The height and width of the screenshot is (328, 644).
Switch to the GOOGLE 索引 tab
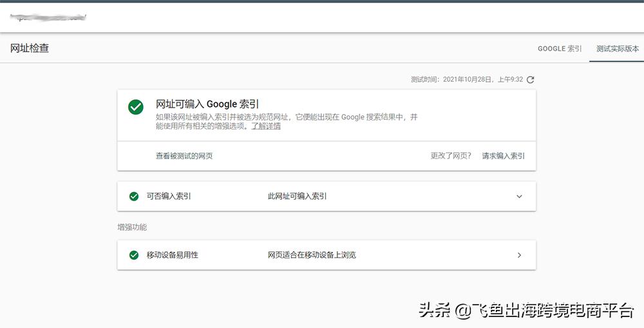point(560,48)
